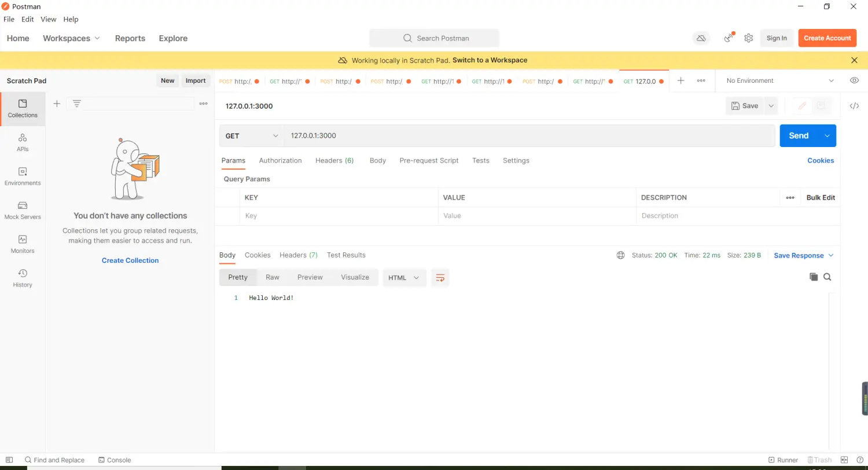868x470 pixels.
Task: Click the Create Collection link
Action: click(x=130, y=260)
